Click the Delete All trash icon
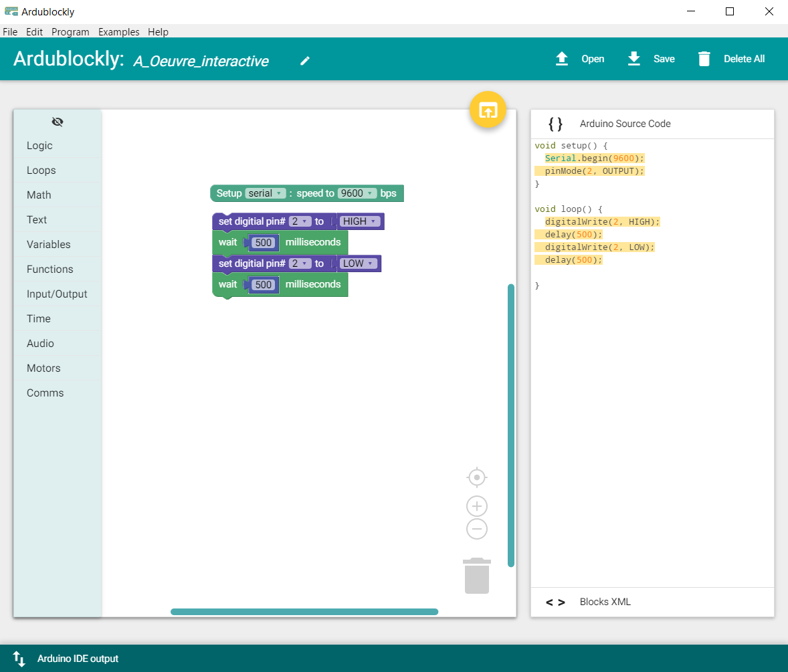Image resolution: width=788 pixels, height=672 pixels. pos(704,59)
